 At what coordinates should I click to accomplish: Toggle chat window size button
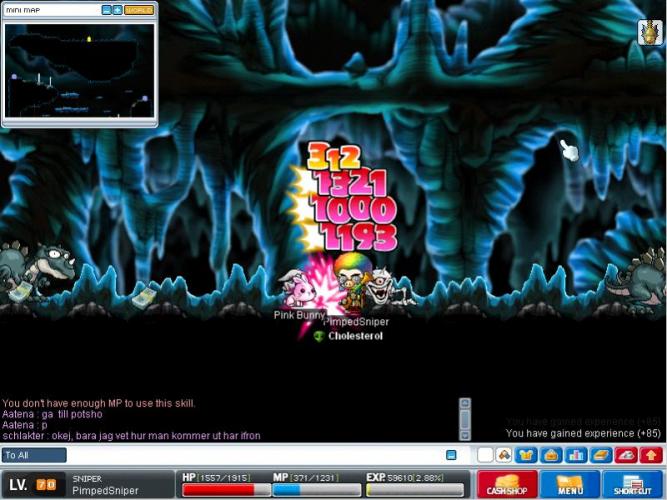tap(451, 455)
